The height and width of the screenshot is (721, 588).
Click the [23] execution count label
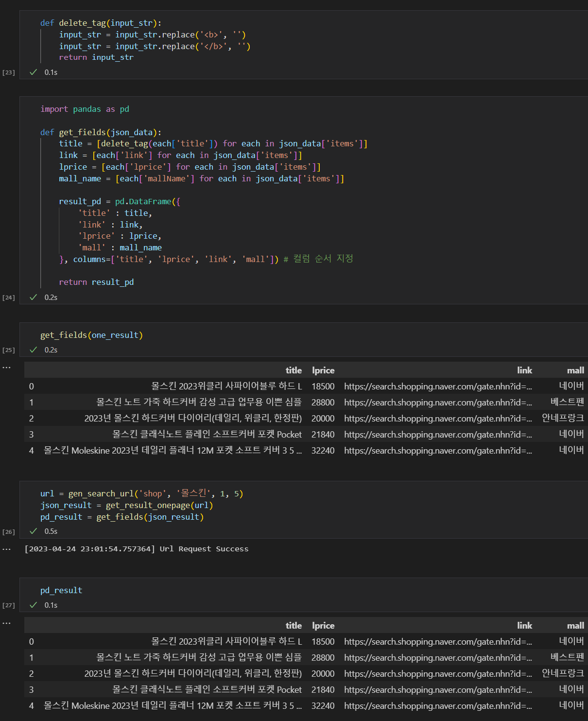click(9, 72)
